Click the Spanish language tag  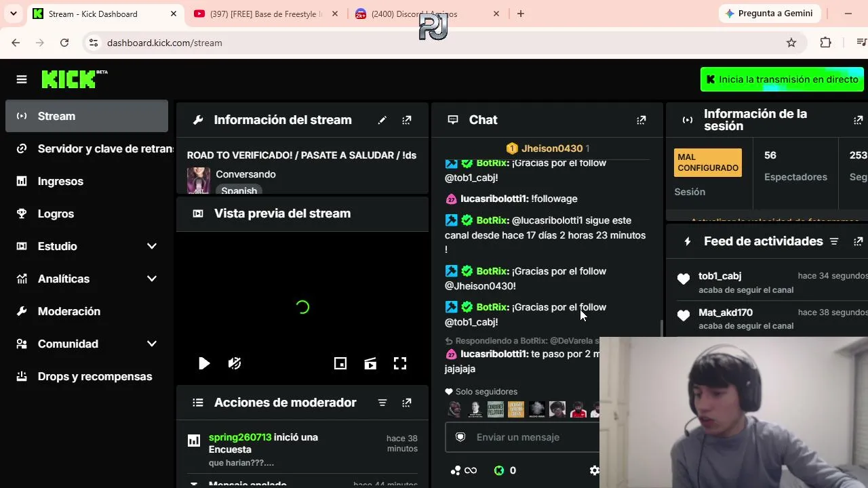[239, 190]
